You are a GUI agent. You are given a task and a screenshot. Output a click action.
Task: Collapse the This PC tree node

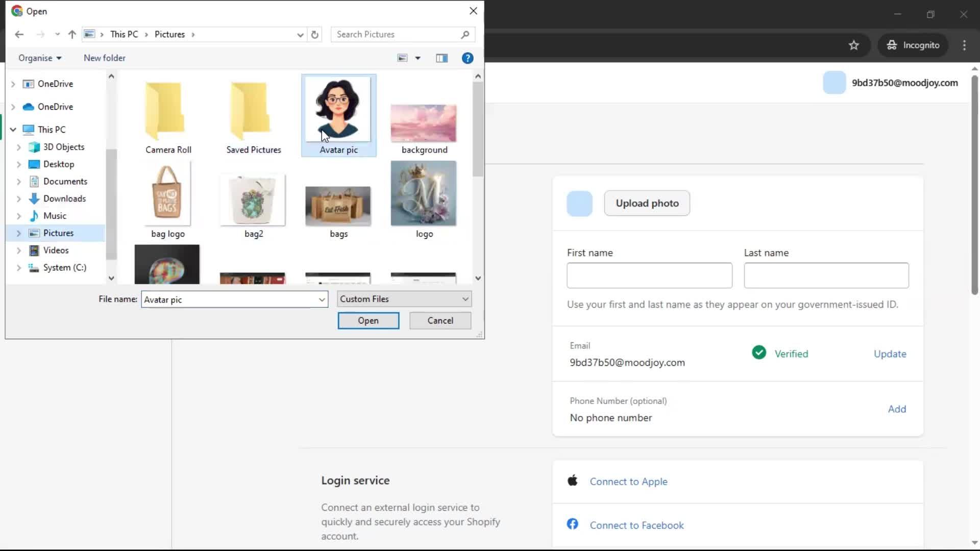(x=13, y=130)
